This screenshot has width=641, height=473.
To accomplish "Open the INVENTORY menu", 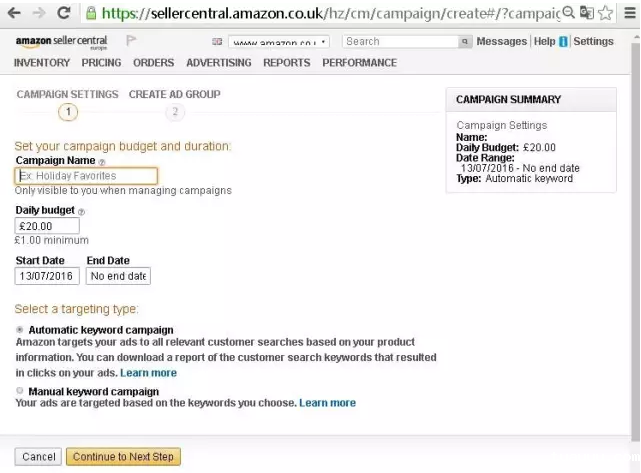I will pyautogui.click(x=42, y=62).
